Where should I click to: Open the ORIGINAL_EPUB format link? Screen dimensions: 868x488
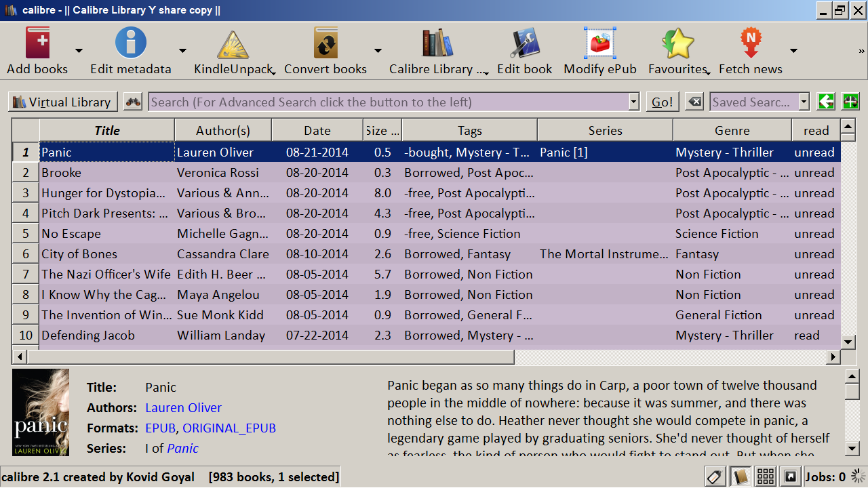pyautogui.click(x=229, y=428)
